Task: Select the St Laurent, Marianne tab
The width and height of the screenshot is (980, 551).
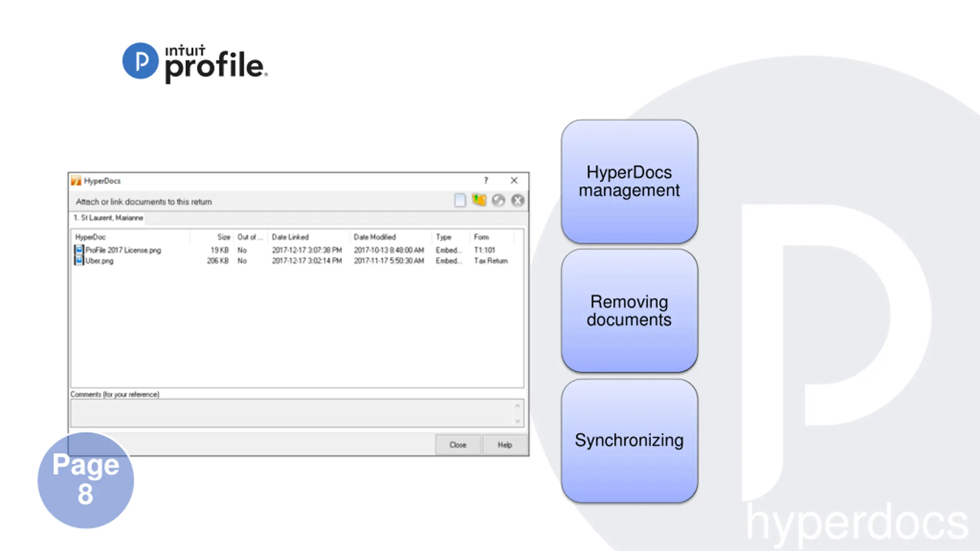Action: pyautogui.click(x=108, y=218)
